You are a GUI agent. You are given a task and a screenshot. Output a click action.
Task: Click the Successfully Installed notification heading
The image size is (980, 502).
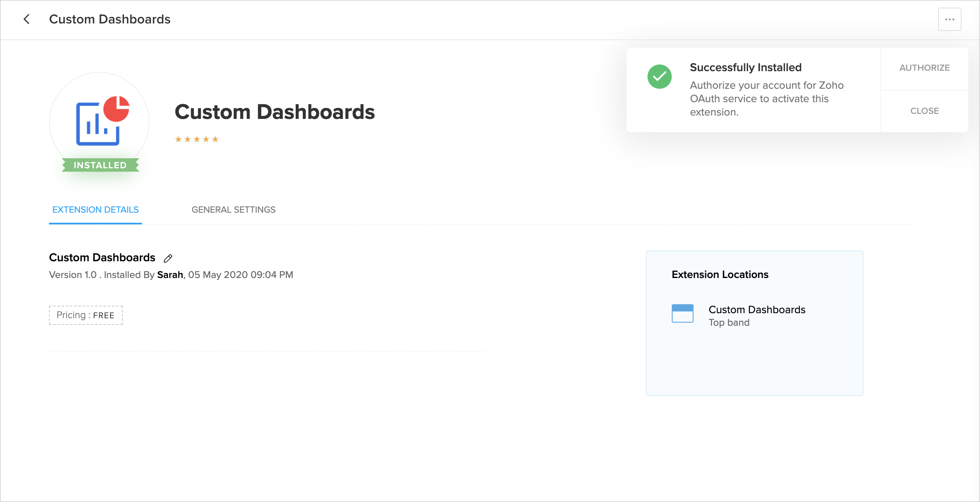(x=745, y=67)
